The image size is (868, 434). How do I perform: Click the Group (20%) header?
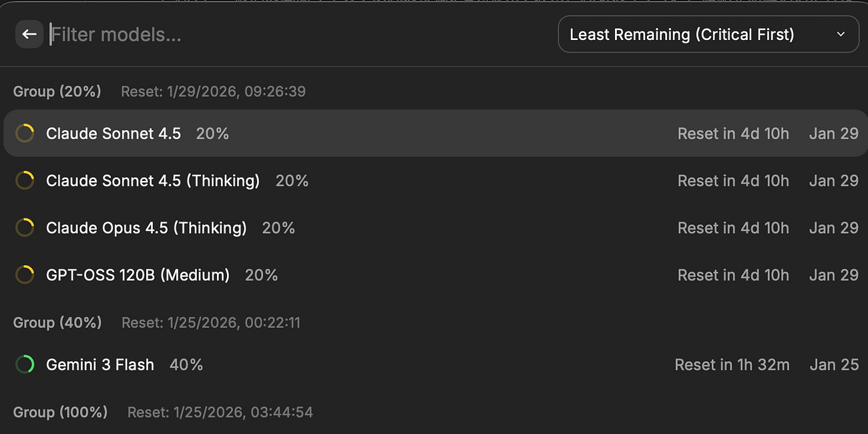coord(57,91)
